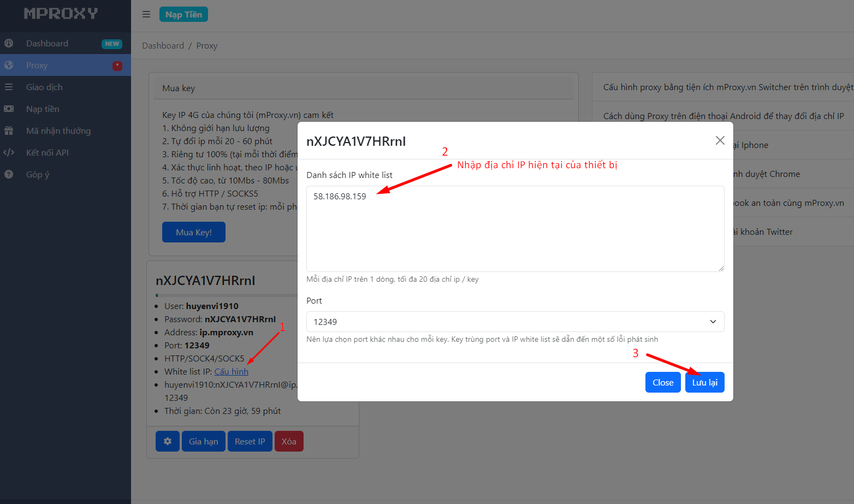Image resolution: width=854 pixels, height=504 pixels.
Task: Close the white list dialog with X
Action: pos(720,140)
